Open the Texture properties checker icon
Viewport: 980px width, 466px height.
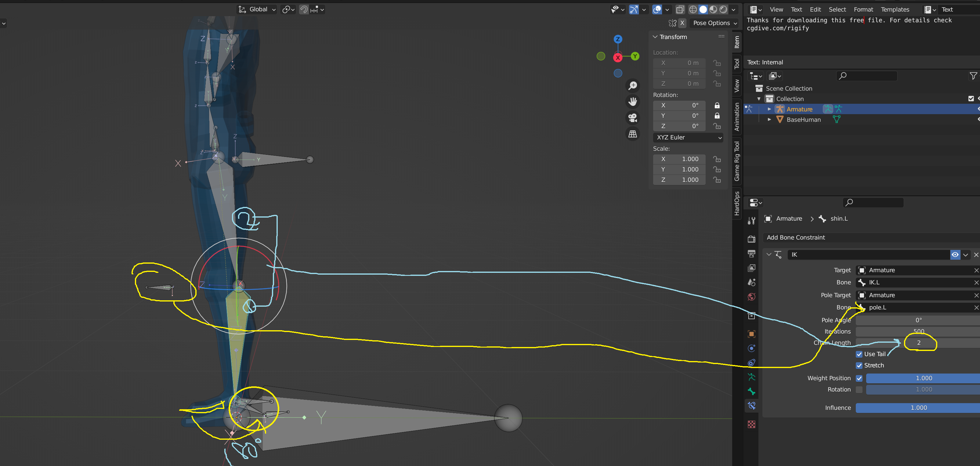[751, 424]
